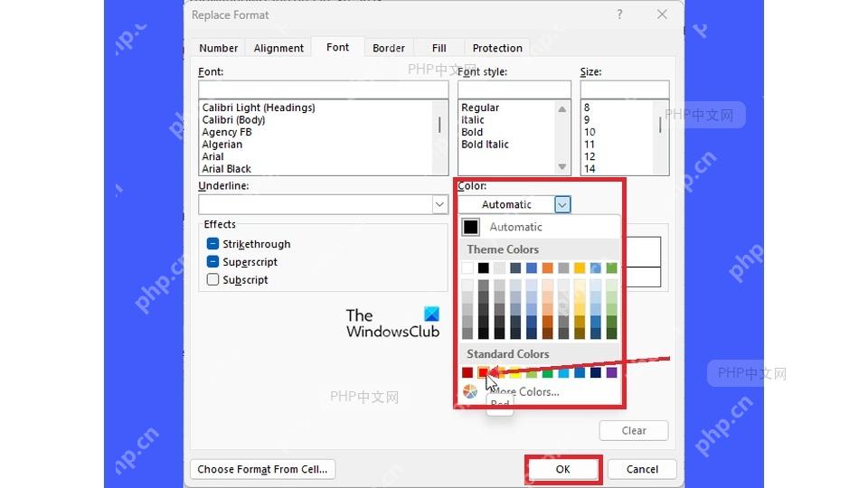Viewport: 868px width, 488px height.
Task: Open the Underline dropdown
Action: tap(439, 204)
